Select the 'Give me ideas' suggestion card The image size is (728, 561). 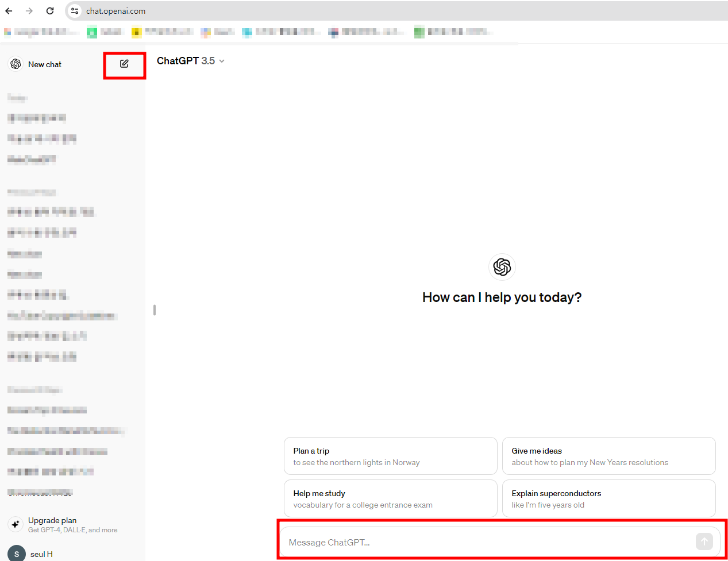pyautogui.click(x=609, y=456)
